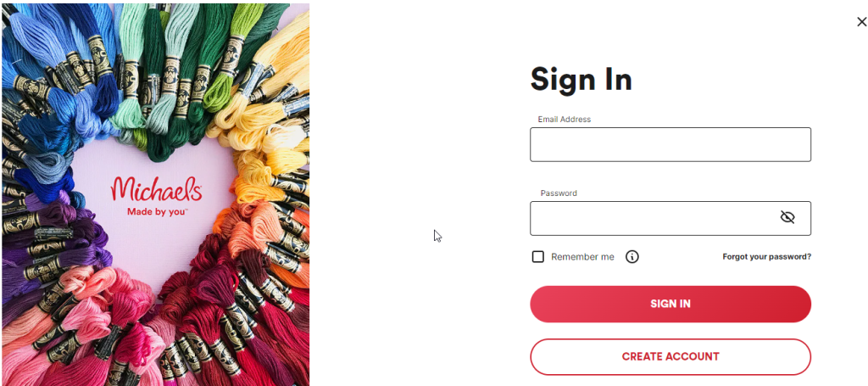The height and width of the screenshot is (386, 868).
Task: Click the Password field label
Action: pyautogui.click(x=559, y=193)
